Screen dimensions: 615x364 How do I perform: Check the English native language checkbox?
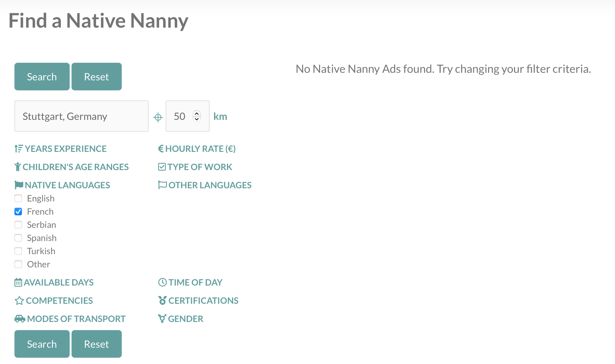click(18, 198)
